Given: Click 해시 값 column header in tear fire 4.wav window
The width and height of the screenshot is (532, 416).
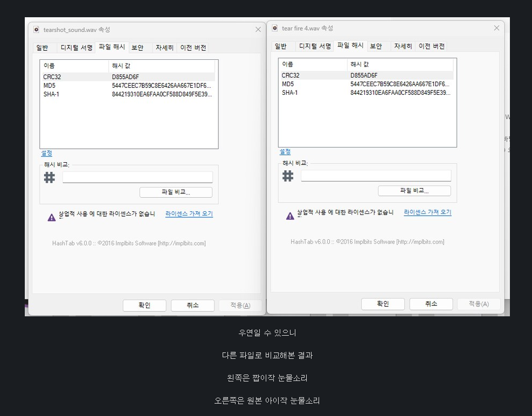Looking at the screenshot, I should point(400,65).
